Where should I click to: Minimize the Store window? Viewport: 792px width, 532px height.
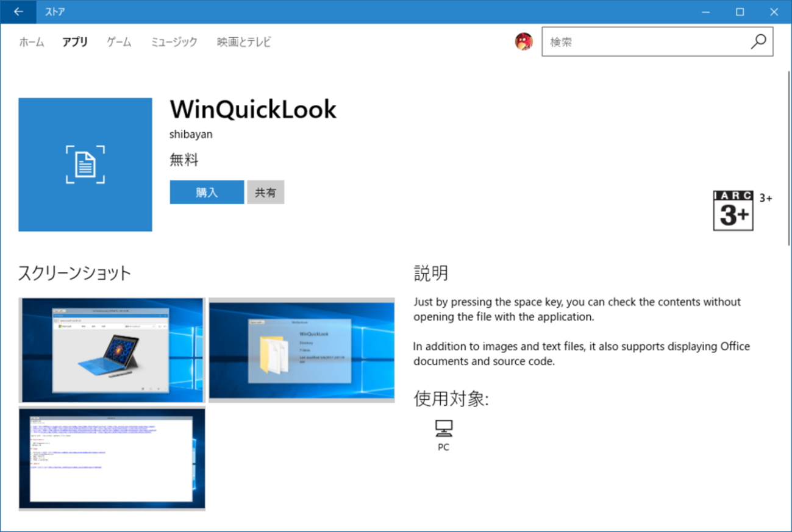pos(706,12)
